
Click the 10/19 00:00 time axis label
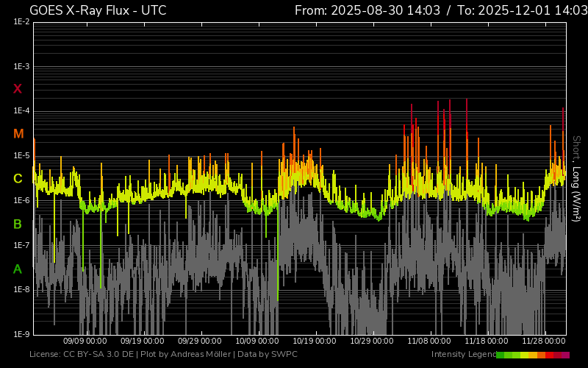point(315,342)
